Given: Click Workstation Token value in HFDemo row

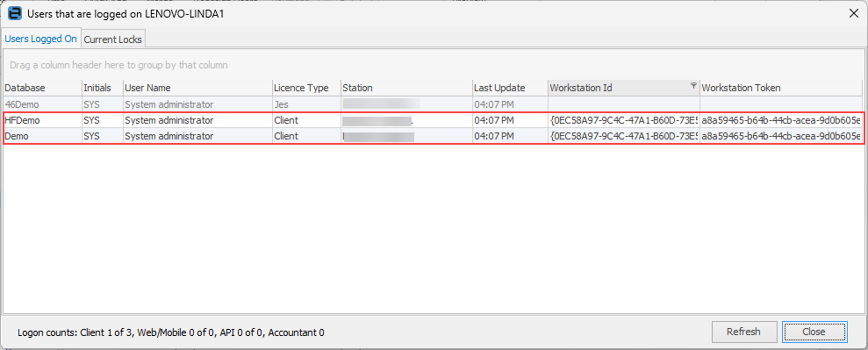Looking at the screenshot, I should coord(781,120).
